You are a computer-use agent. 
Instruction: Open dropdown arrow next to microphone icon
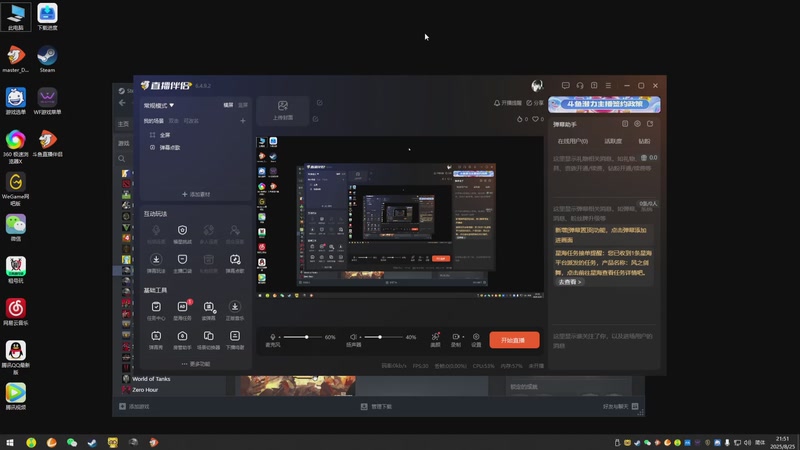point(279,337)
